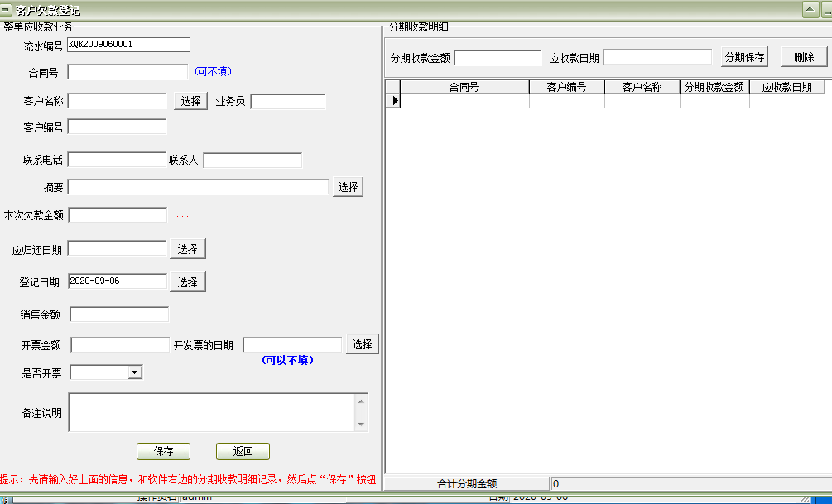Screen dimensions: 832x504
Task: Click the 摘要 summary field
Action: point(198,187)
